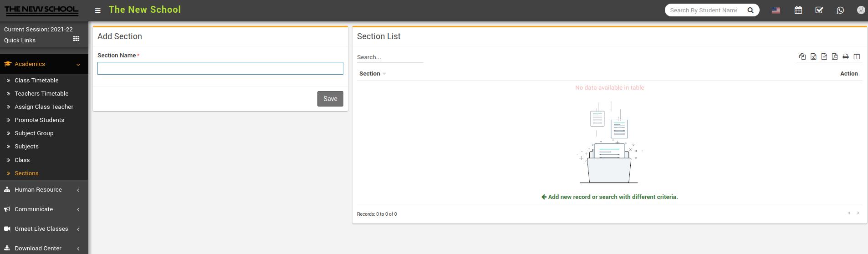Export section list to Excel
Viewport: 868px width, 254px height.
tap(813, 56)
